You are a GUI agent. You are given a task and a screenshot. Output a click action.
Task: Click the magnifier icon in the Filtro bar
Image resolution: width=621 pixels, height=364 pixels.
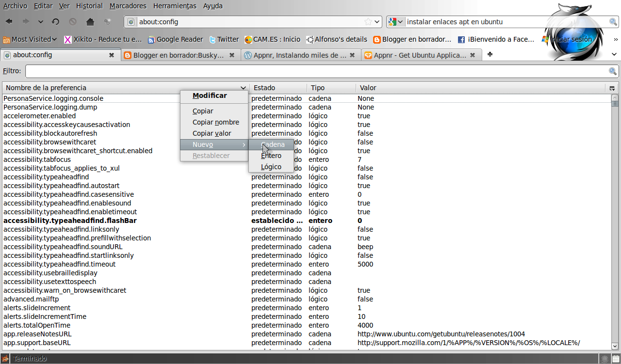612,71
